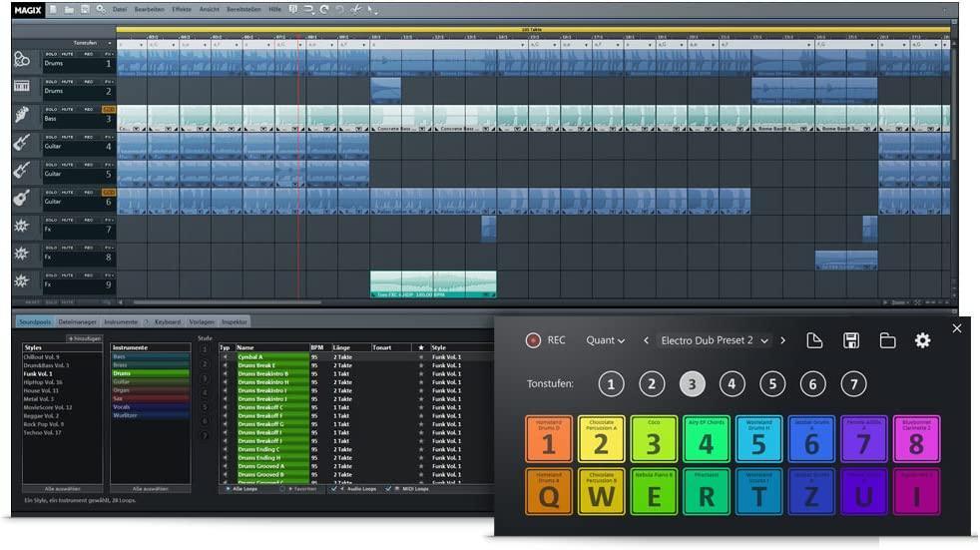This screenshot has width=980, height=550.
Task: Click the save disk icon in pad window
Action: pyautogui.click(x=851, y=340)
